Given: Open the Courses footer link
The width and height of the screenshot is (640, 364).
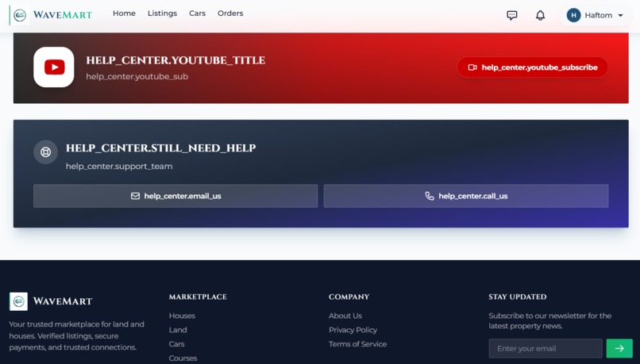Looking at the screenshot, I should coord(183,358).
